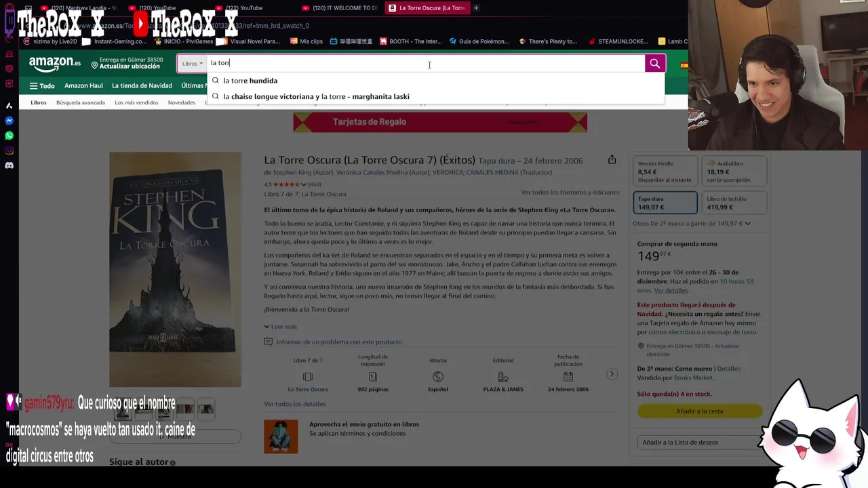The image size is (868, 488).
Task: Click the La Torre Oscura series icon
Action: [x=308, y=376]
